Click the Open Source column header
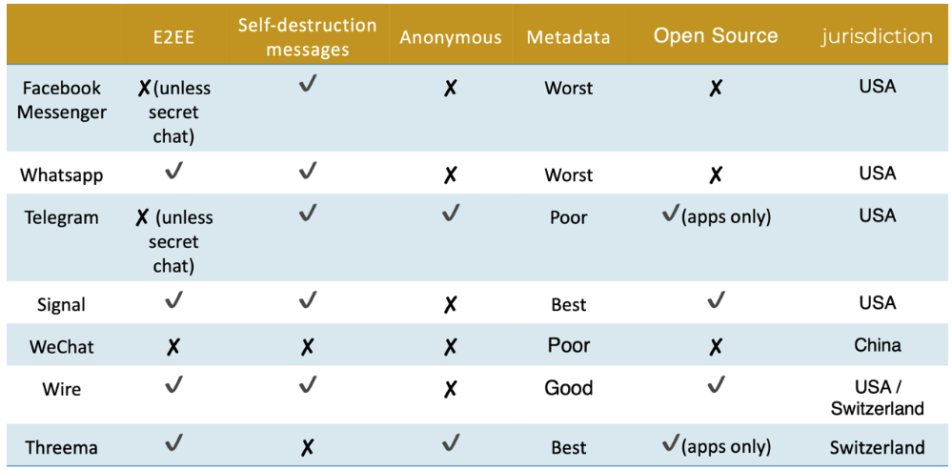This screenshot has height=470, width=952. [716, 36]
